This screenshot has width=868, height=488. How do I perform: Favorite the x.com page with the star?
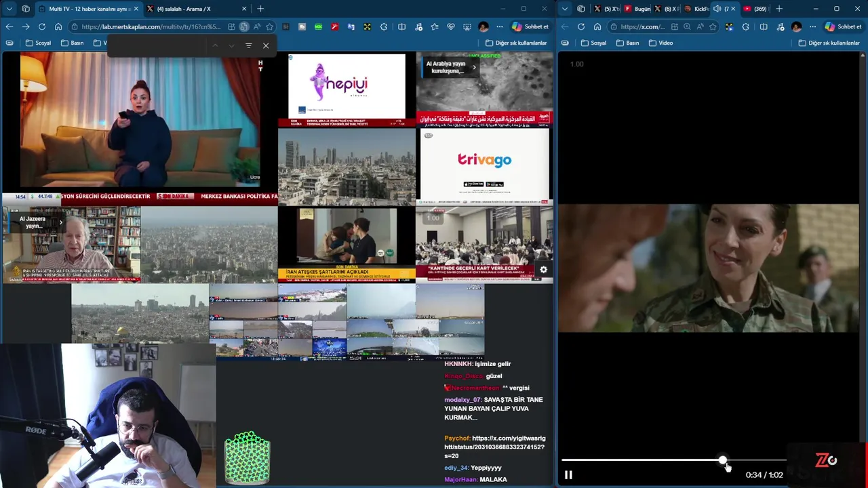[713, 26]
